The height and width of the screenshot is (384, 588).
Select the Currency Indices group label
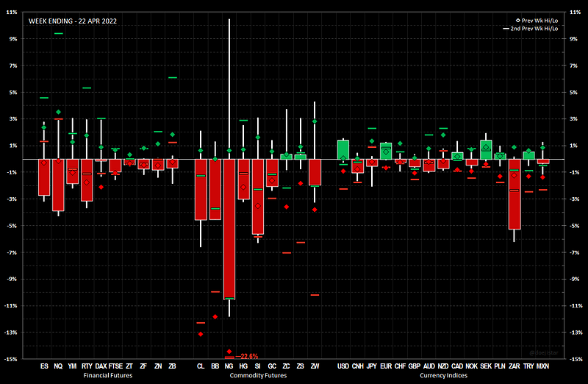443,375
